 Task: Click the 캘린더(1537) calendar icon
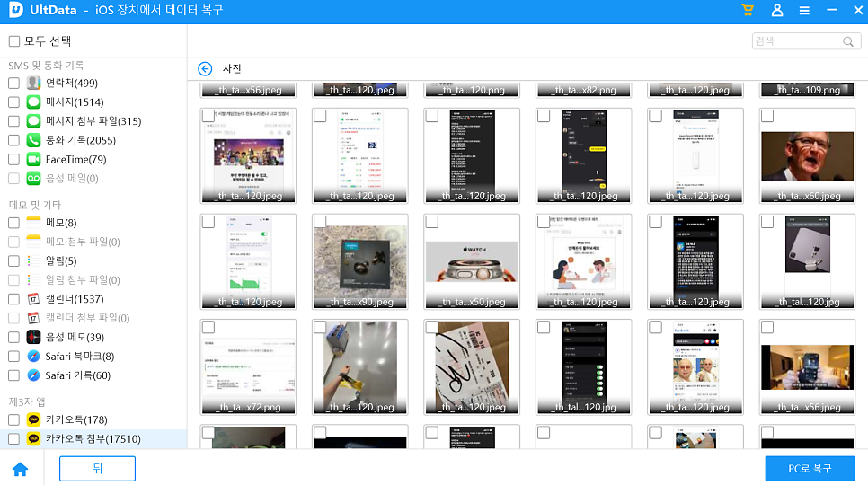tap(34, 298)
